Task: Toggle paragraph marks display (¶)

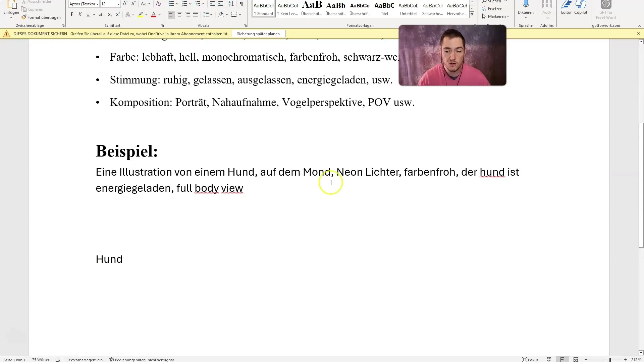Action: (241, 4)
